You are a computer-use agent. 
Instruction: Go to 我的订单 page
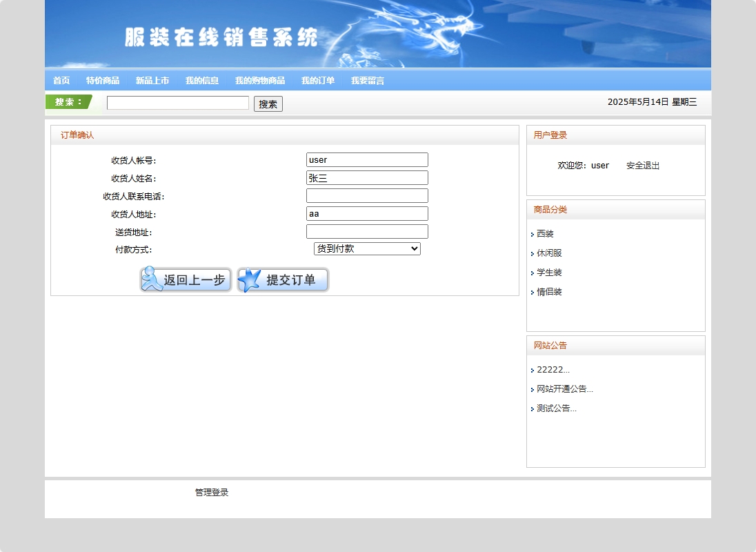(x=317, y=80)
